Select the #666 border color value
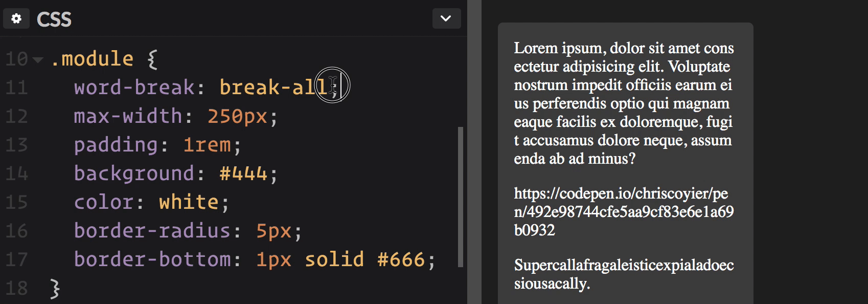The image size is (868, 304). pyautogui.click(x=401, y=259)
